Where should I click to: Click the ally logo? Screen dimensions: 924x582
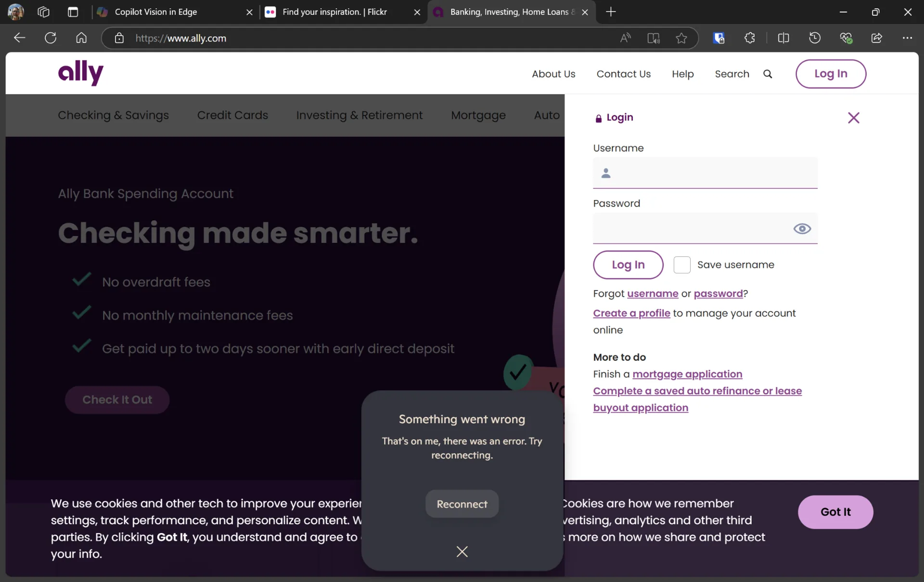tap(81, 73)
